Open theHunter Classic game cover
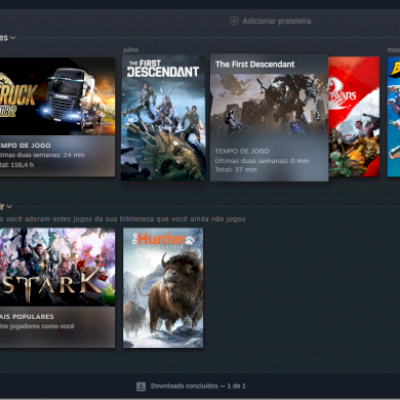 coord(163,288)
